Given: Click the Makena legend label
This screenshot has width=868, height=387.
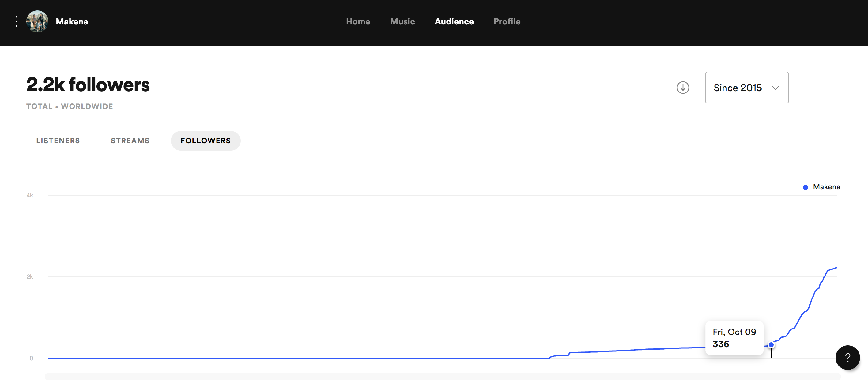Looking at the screenshot, I should pos(826,187).
